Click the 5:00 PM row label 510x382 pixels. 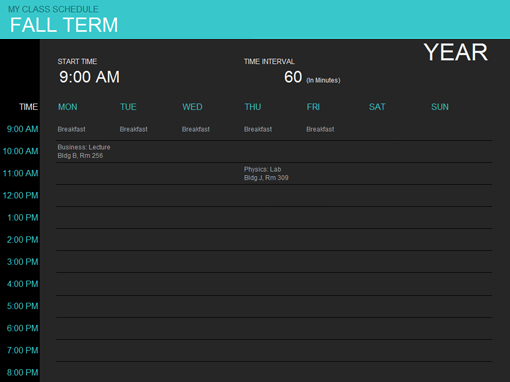tap(23, 306)
